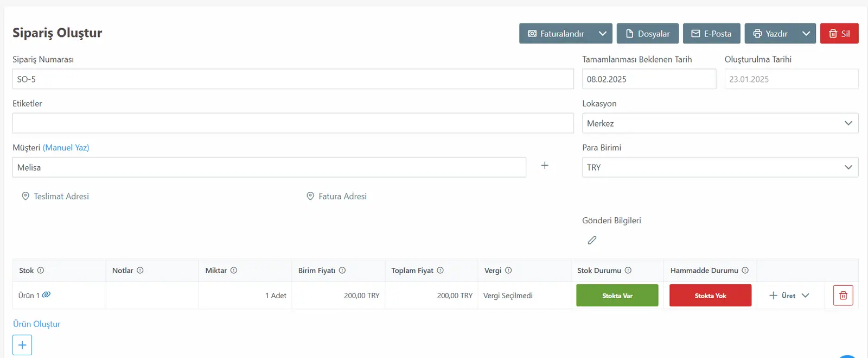Send via the E-Posta button
This screenshot has height=358, width=868.
click(712, 34)
